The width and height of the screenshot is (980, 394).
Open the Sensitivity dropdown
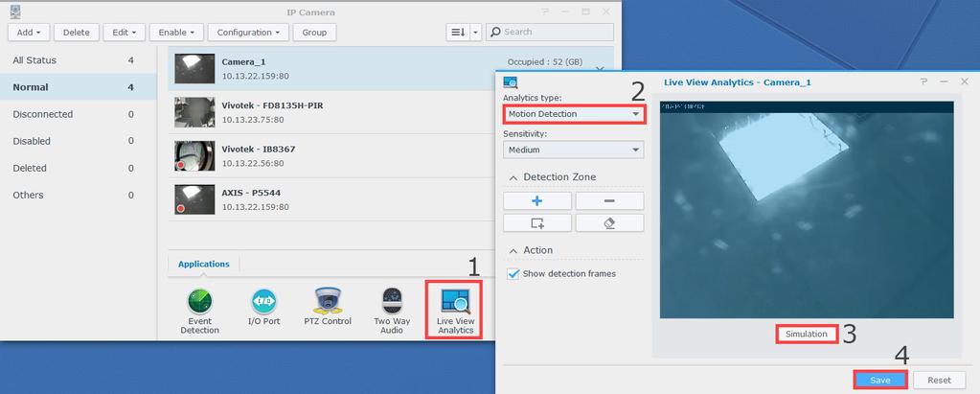click(573, 151)
